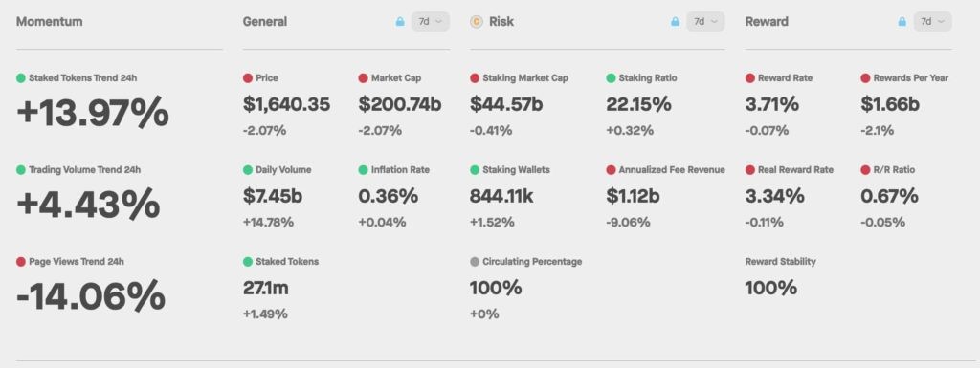980x368 pixels.
Task: Click green dot beside Staked Tokens Trend 24h
Action: 21,78
